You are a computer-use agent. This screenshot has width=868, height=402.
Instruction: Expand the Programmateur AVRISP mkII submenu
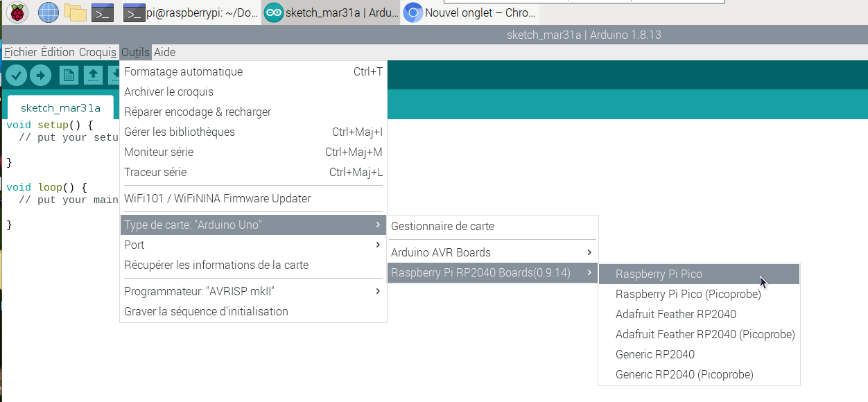pyautogui.click(x=253, y=291)
